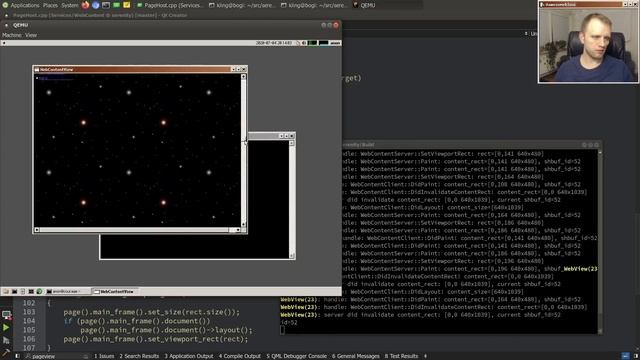The height and width of the screenshot is (360, 640).
Task: Switch to PageHost.cpp Qt Creator taskbar window
Action: [169, 5]
